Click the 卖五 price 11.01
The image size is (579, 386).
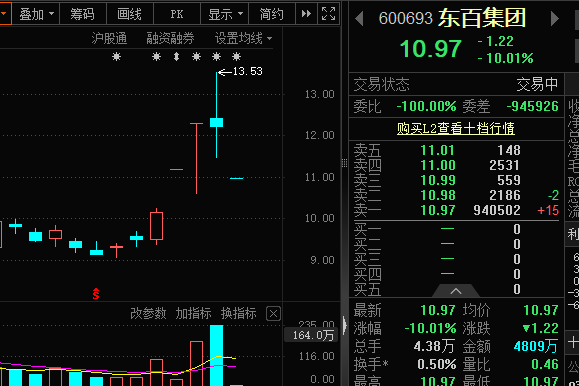point(438,150)
